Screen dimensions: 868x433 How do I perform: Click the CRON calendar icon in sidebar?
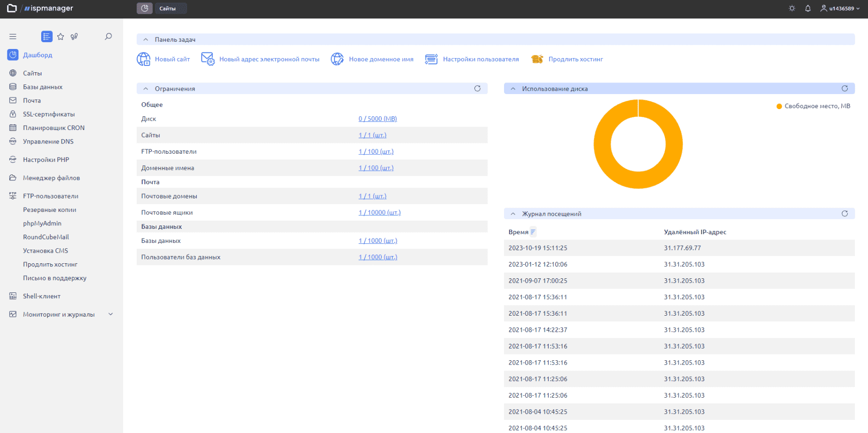click(x=13, y=128)
